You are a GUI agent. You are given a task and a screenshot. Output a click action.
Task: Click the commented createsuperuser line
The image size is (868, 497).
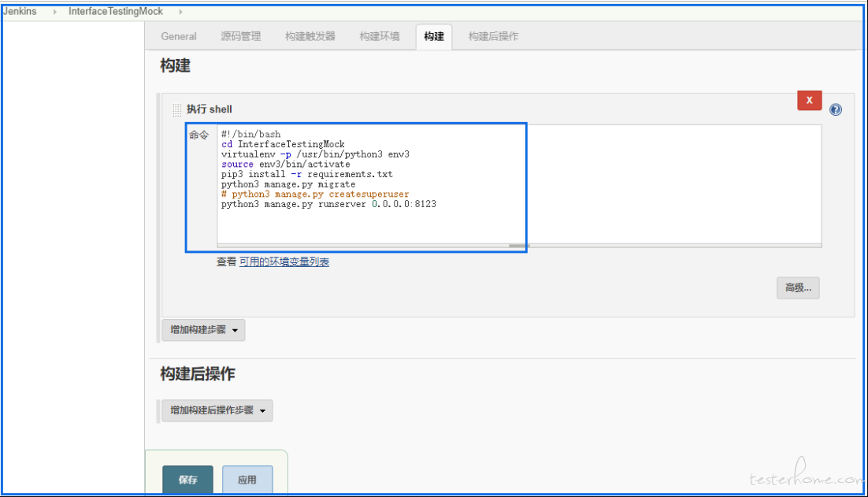315,195
